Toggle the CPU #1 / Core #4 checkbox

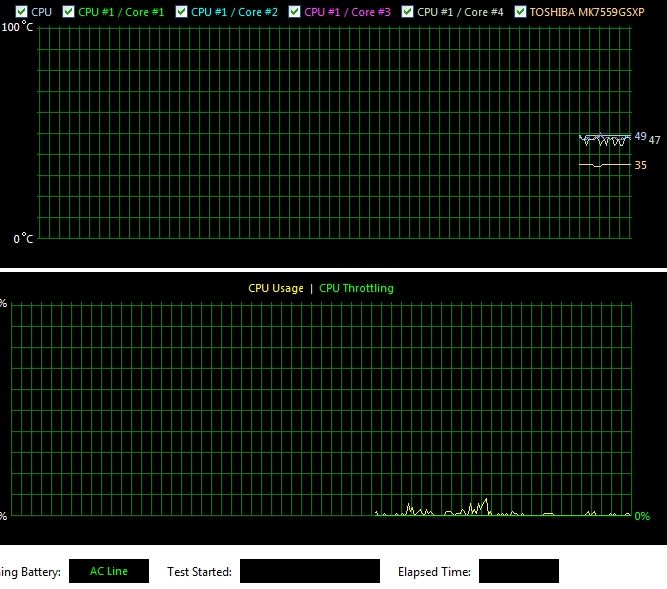coord(408,12)
